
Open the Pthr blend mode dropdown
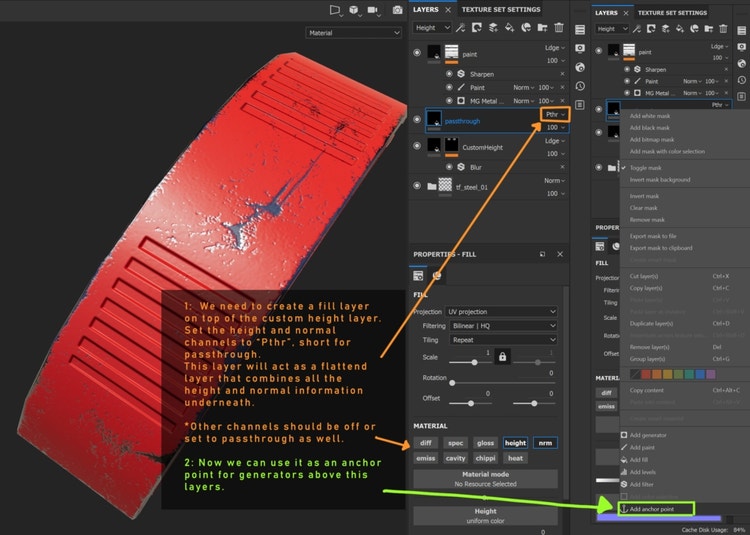point(554,115)
